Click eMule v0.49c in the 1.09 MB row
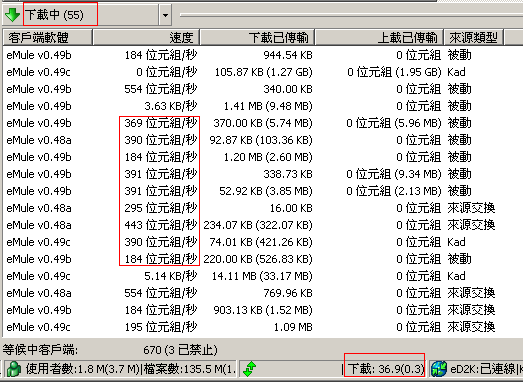 pos(38,327)
